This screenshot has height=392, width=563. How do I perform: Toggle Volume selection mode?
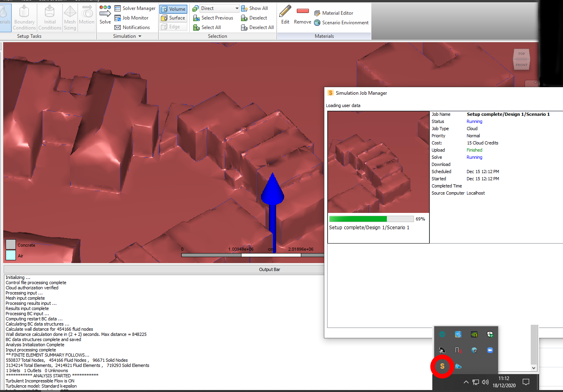pyautogui.click(x=173, y=9)
